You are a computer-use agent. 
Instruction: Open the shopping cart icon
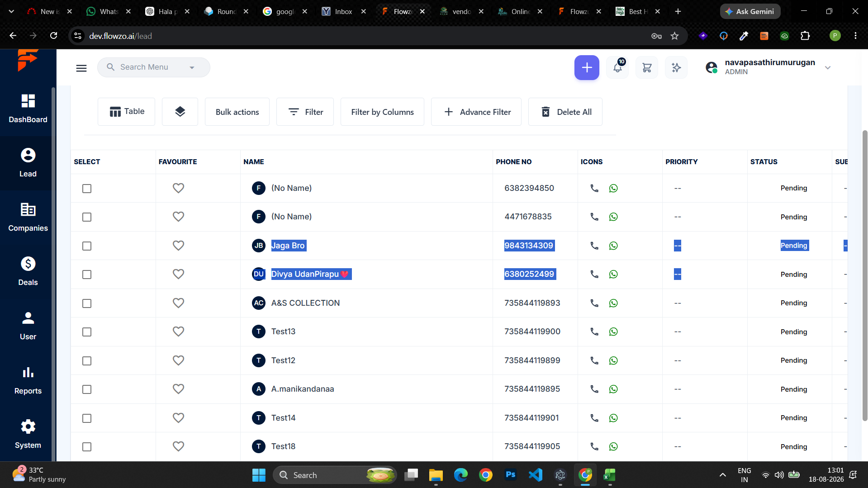point(647,67)
